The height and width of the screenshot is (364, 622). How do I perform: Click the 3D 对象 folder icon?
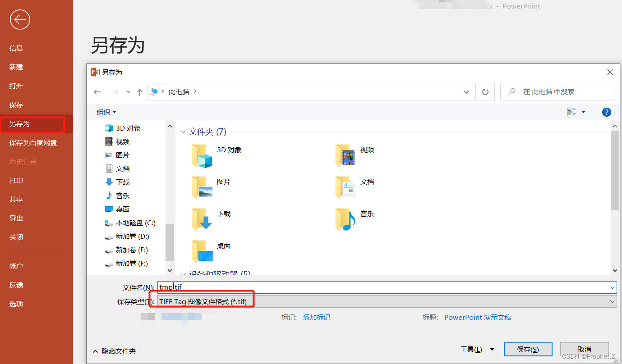[x=202, y=155]
